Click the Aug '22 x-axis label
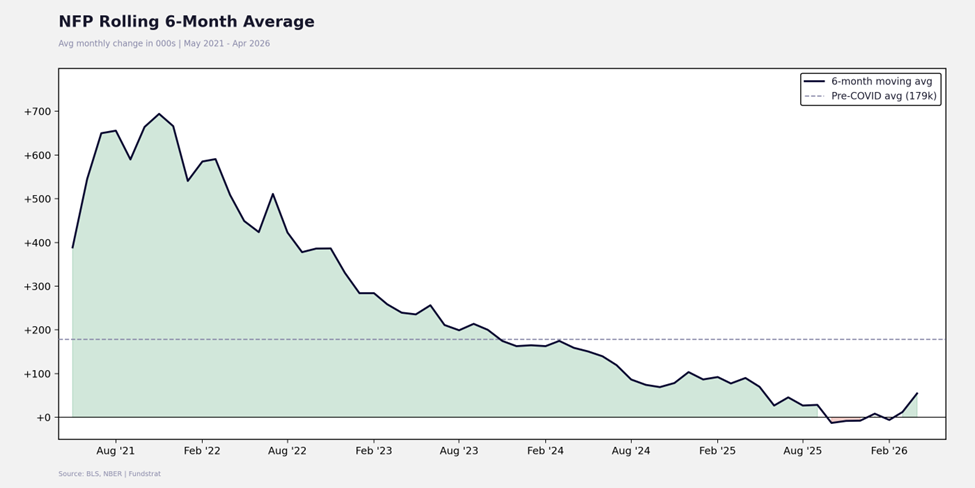975x488 pixels. pyautogui.click(x=287, y=451)
